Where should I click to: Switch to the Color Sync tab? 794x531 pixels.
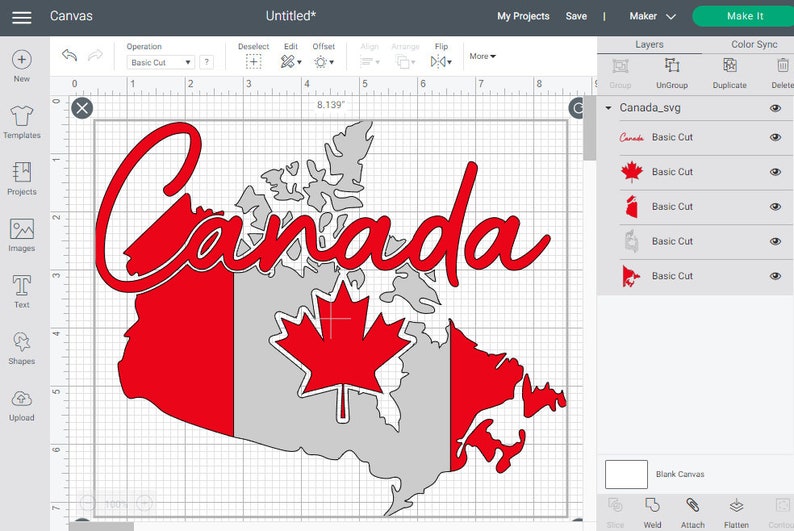coord(754,45)
